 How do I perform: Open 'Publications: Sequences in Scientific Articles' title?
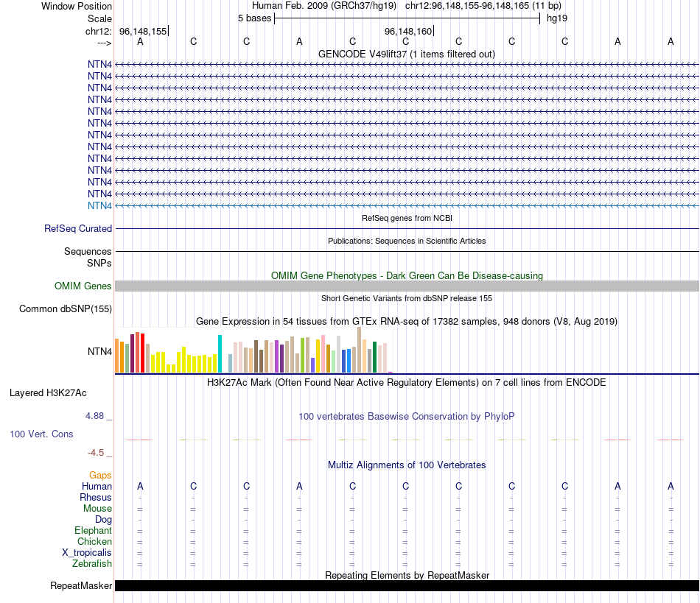(407, 241)
